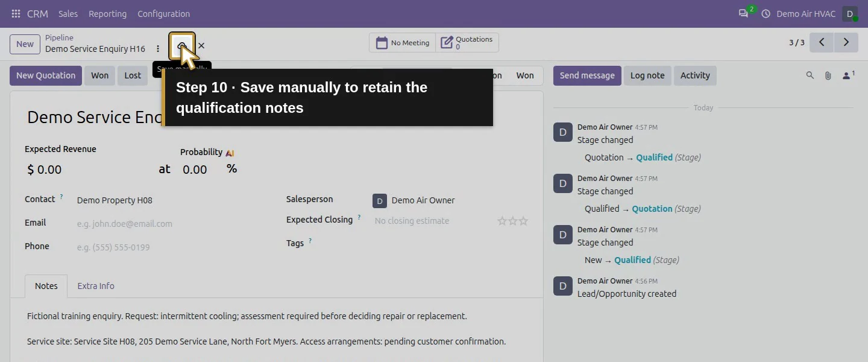868x362 pixels.
Task: Open the Reporting menu
Action: [x=107, y=13]
